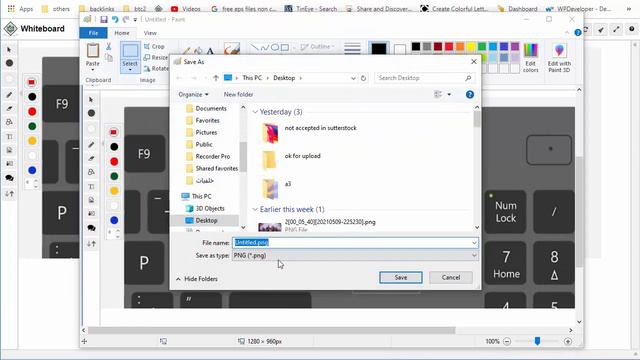Open the Videos bookmark

(186, 9)
